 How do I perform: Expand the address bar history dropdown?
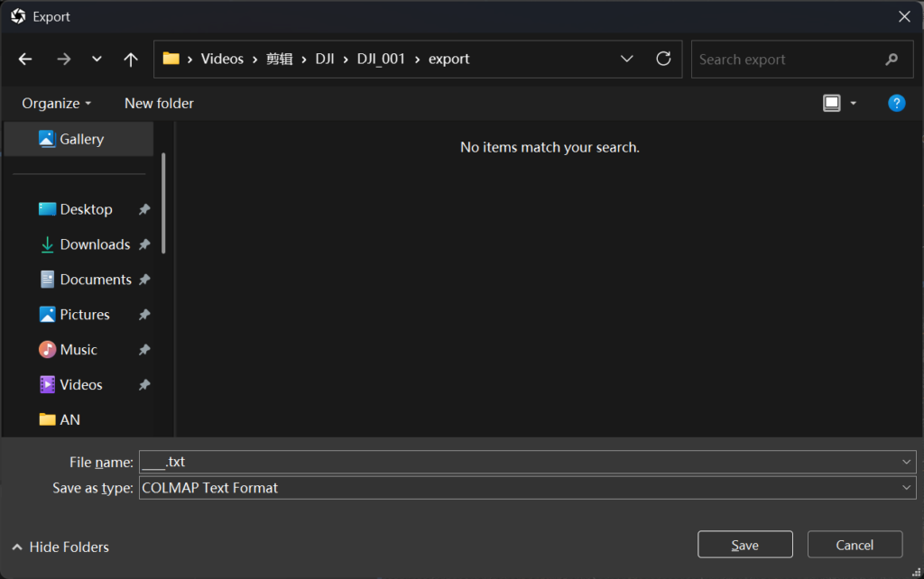point(627,60)
